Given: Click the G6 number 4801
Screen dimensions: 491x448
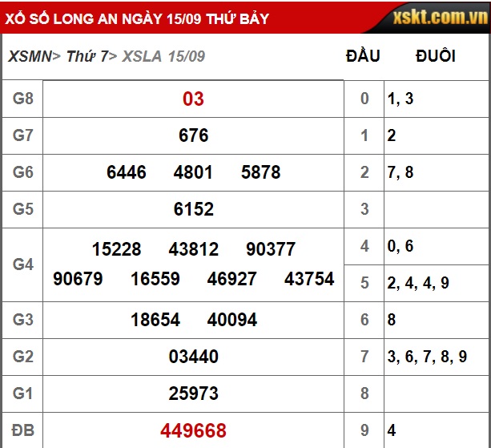Looking at the screenshot, I should (193, 172).
